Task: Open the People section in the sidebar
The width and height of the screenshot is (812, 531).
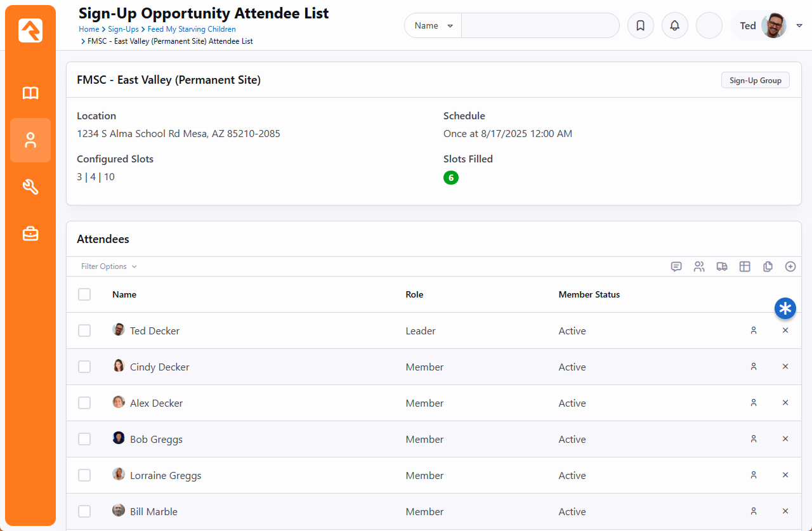Action: pos(30,140)
